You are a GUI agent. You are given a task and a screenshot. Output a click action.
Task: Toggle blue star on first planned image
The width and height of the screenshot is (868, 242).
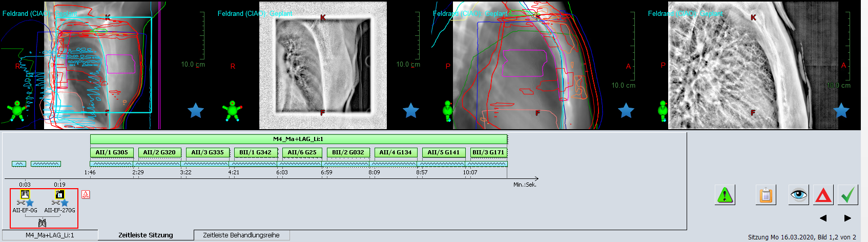click(195, 110)
